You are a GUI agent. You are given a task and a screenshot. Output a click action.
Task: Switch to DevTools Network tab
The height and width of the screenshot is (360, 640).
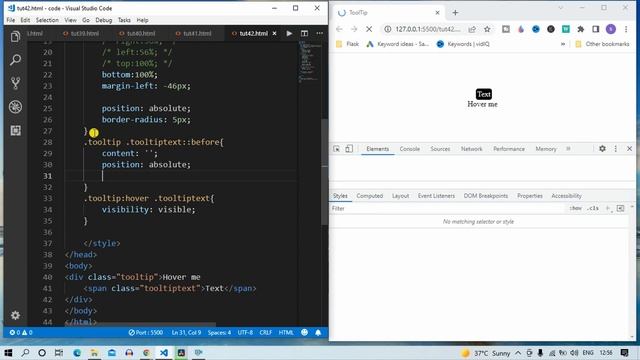pos(471,149)
